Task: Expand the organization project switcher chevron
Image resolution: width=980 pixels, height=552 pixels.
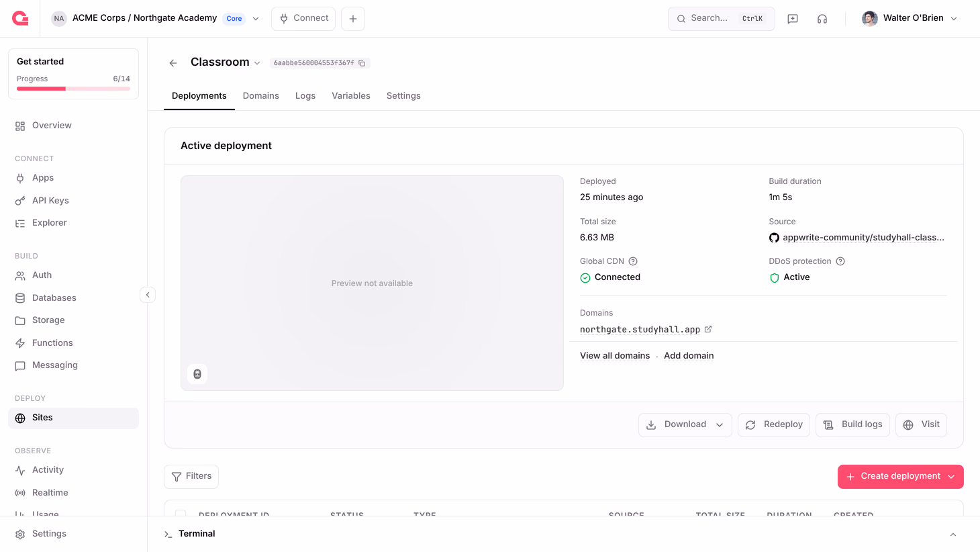Action: pos(256,19)
